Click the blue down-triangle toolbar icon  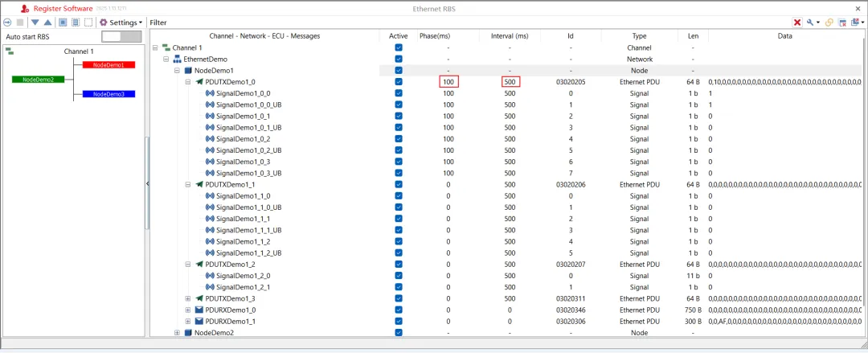tap(35, 23)
